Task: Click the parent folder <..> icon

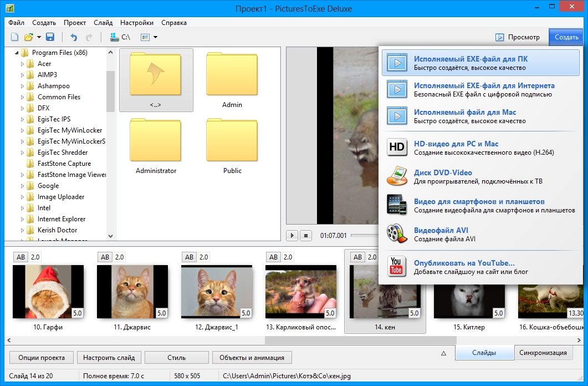Action: pyautogui.click(x=156, y=74)
